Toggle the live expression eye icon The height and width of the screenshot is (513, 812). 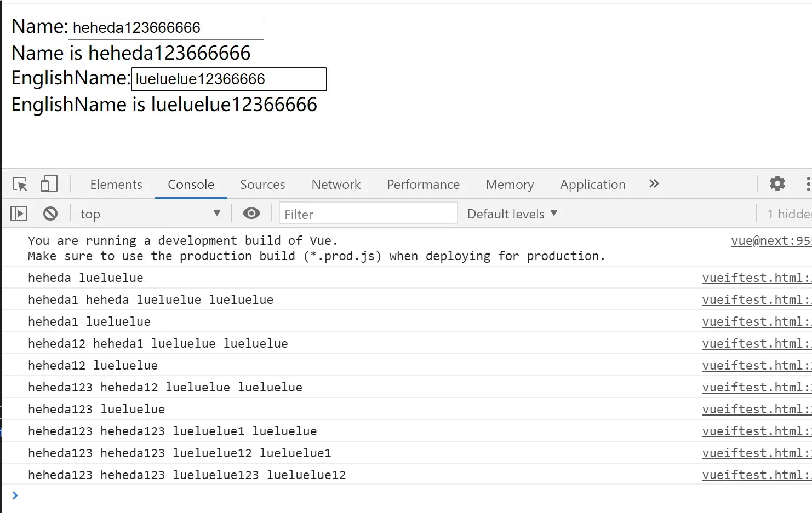tap(251, 214)
